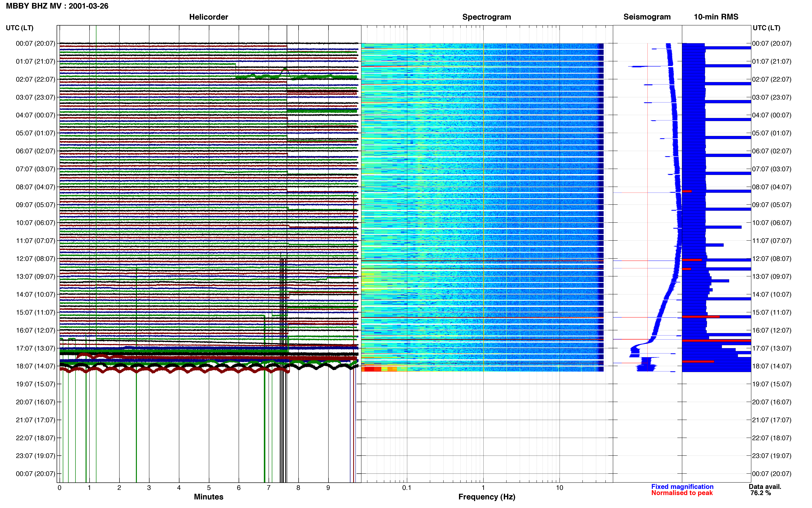Click left time label '20:07 (16:07)'
This screenshot has height=508, width=812.
[35, 402]
